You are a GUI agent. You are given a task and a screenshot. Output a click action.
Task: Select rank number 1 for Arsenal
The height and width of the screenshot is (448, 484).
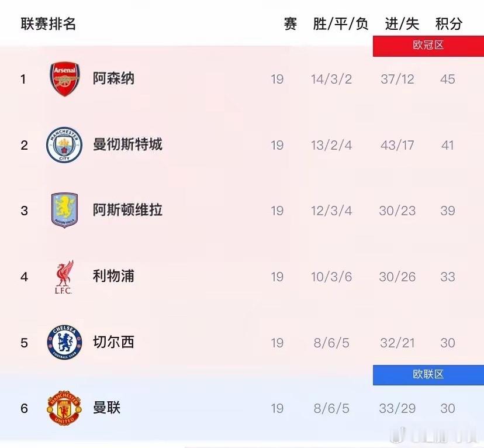(23, 78)
